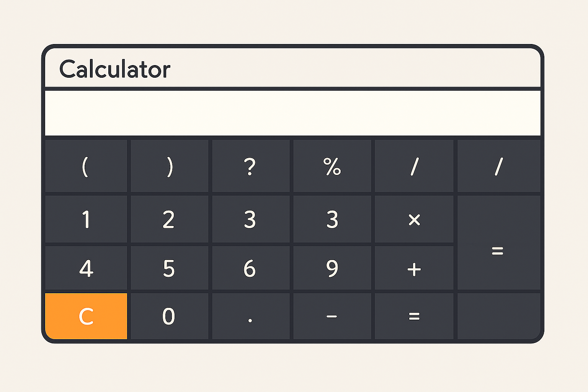Select the question mark key
This screenshot has height=392, width=588.
[251, 166]
